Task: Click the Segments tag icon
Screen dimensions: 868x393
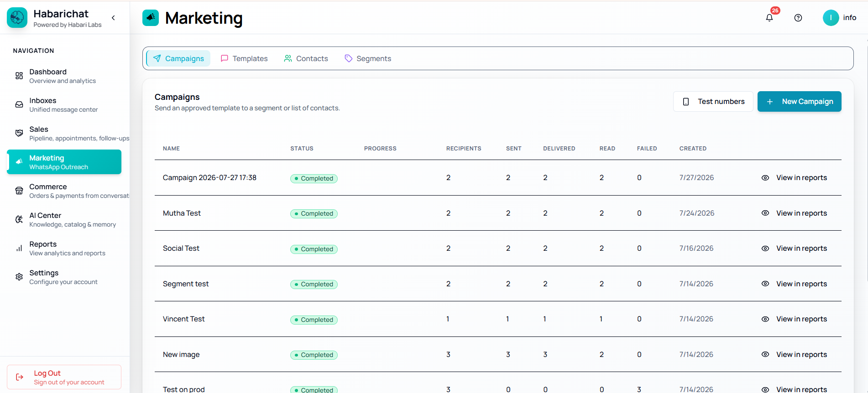Action: [x=349, y=58]
